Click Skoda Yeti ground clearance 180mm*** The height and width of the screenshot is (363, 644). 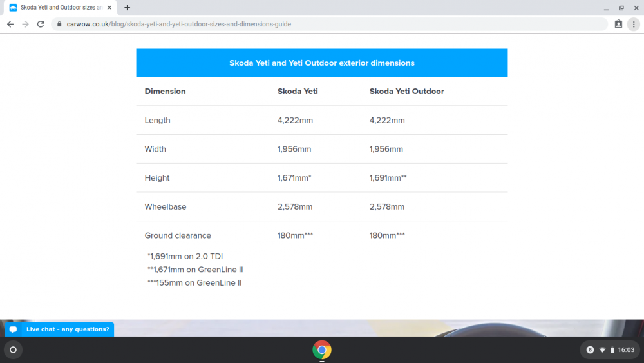coord(296,235)
